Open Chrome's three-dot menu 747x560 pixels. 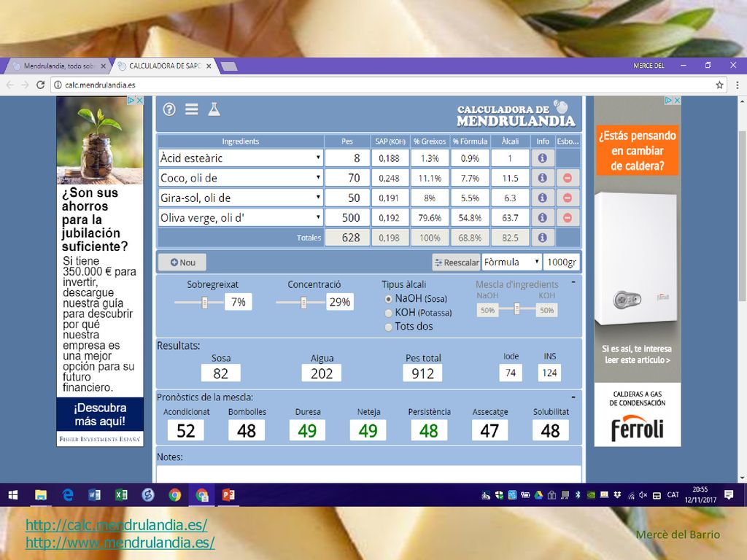click(737, 85)
